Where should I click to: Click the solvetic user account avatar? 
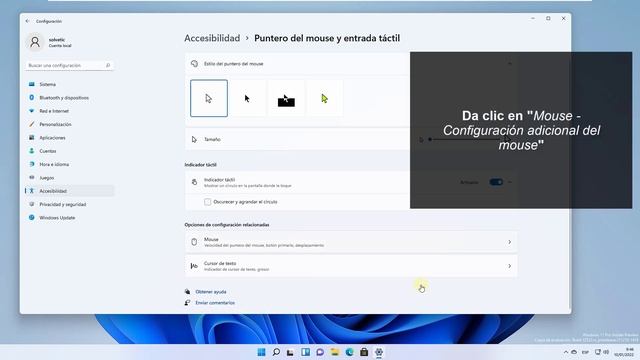point(35,42)
